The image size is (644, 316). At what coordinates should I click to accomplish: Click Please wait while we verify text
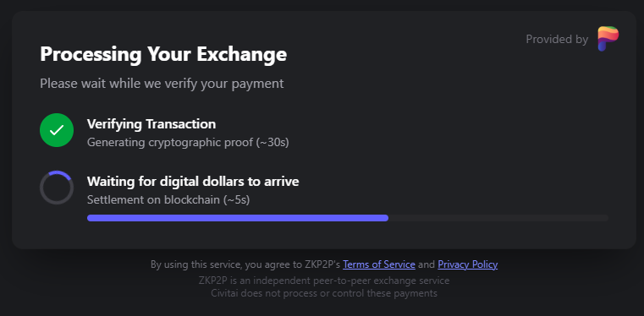[x=162, y=84]
